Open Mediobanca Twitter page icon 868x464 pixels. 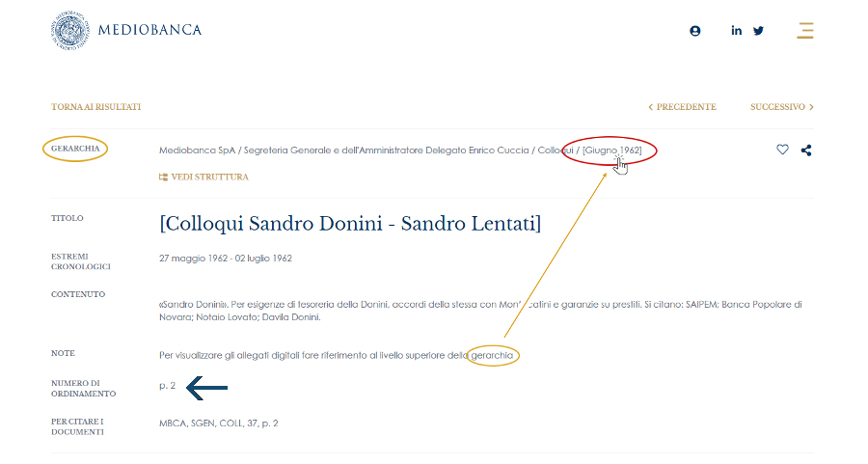point(758,31)
